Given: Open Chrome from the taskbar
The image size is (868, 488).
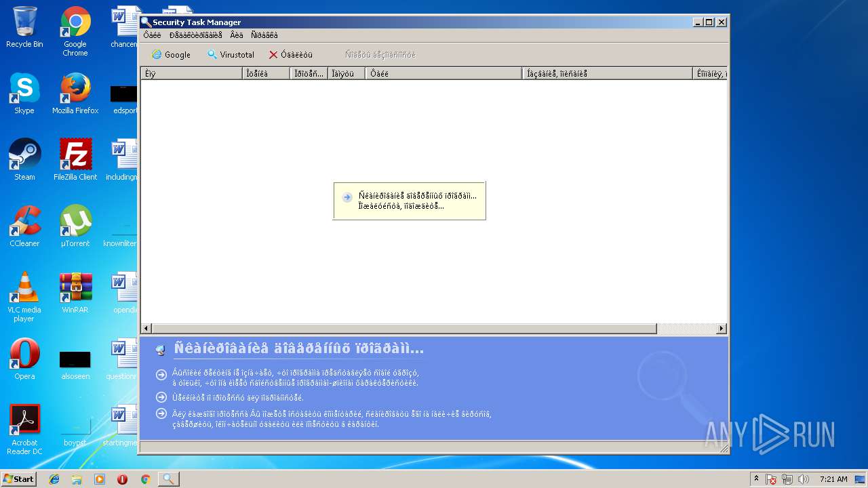Looking at the screenshot, I should [x=145, y=479].
